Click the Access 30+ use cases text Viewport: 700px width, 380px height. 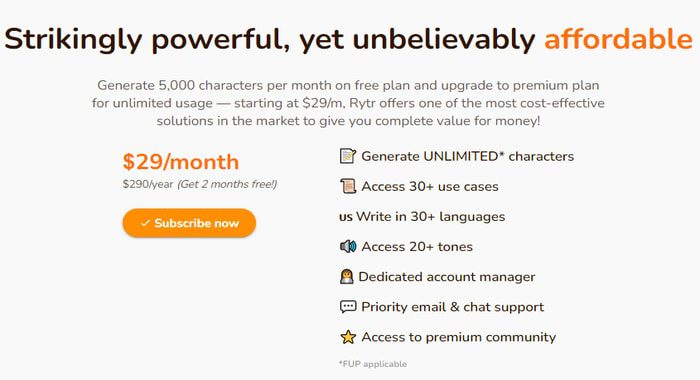point(430,187)
